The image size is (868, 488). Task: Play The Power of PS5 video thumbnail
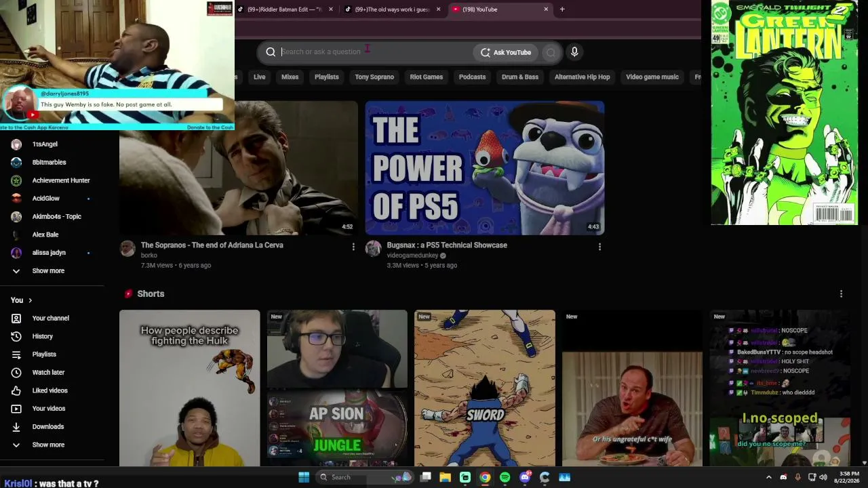[485, 168]
